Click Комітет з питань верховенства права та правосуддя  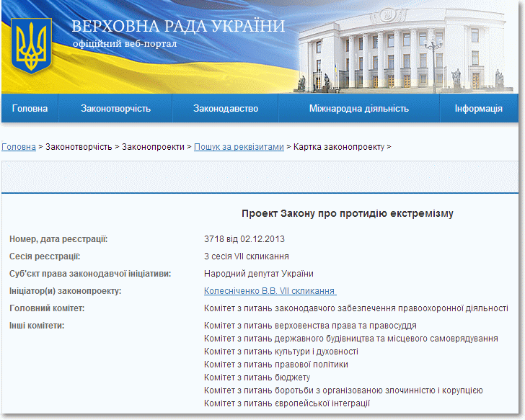click(x=310, y=326)
